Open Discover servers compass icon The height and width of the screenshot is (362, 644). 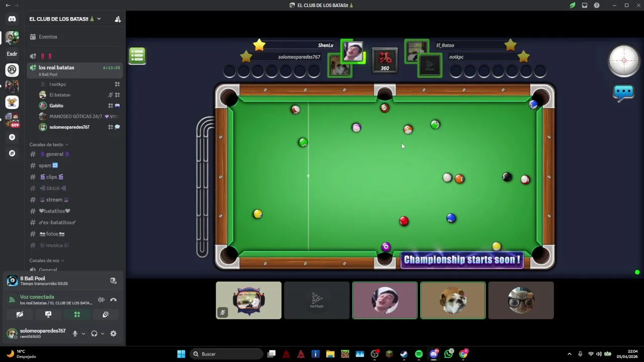[12, 153]
